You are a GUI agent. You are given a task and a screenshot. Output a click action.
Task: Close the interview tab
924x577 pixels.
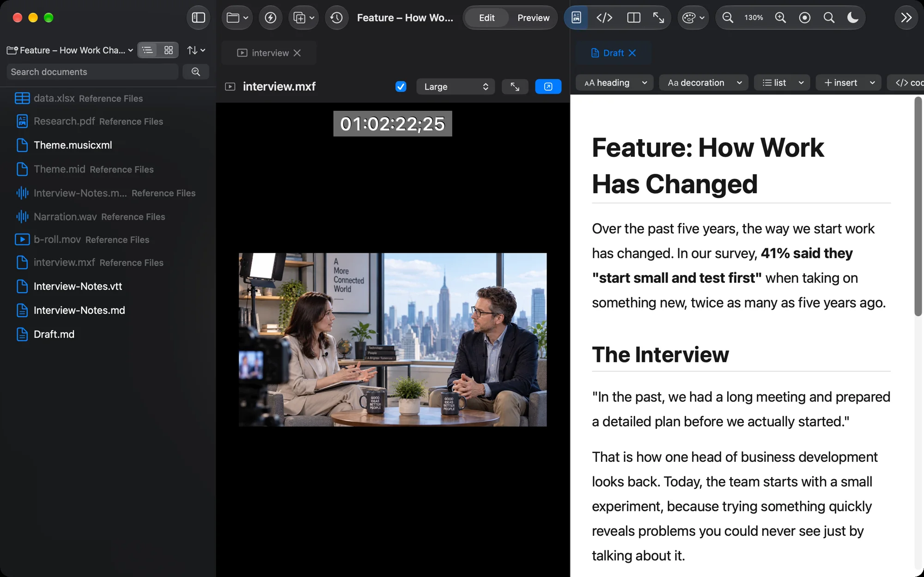(297, 53)
